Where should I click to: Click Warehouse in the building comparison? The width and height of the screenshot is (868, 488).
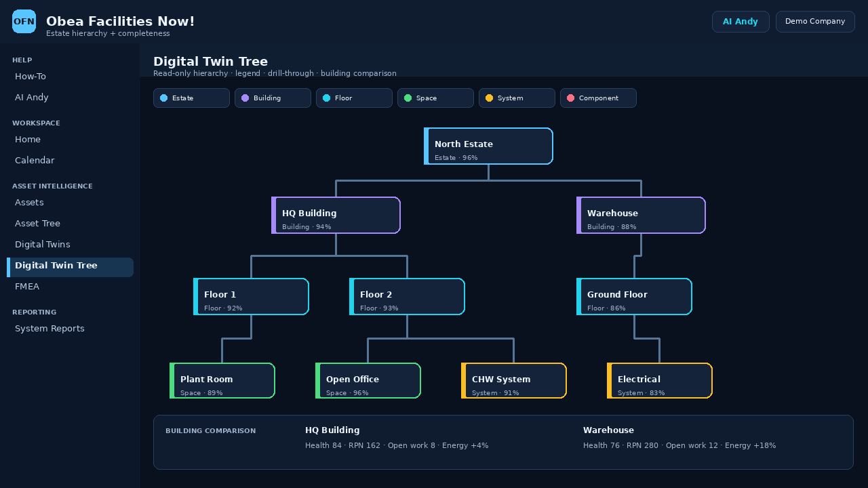(x=608, y=430)
